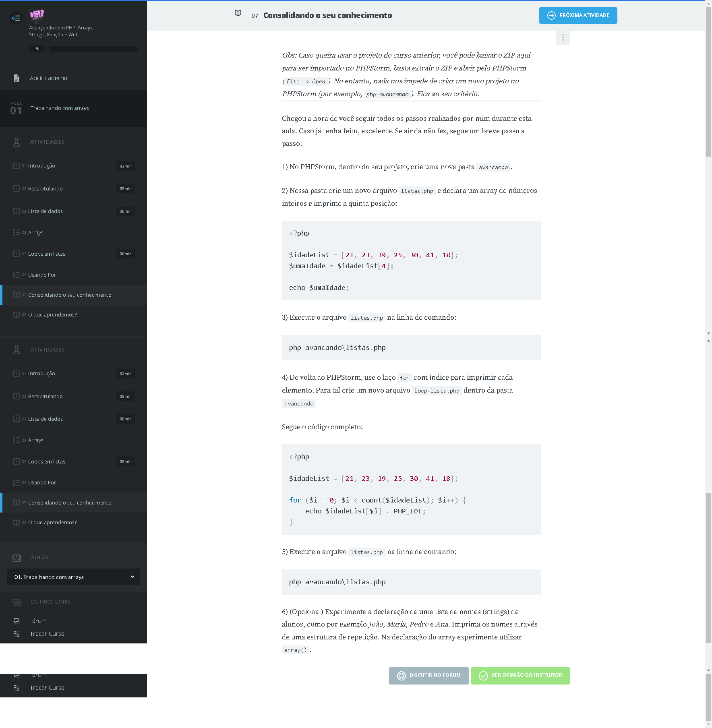Open the three-dot options menu
The image size is (712, 728).
(563, 37)
